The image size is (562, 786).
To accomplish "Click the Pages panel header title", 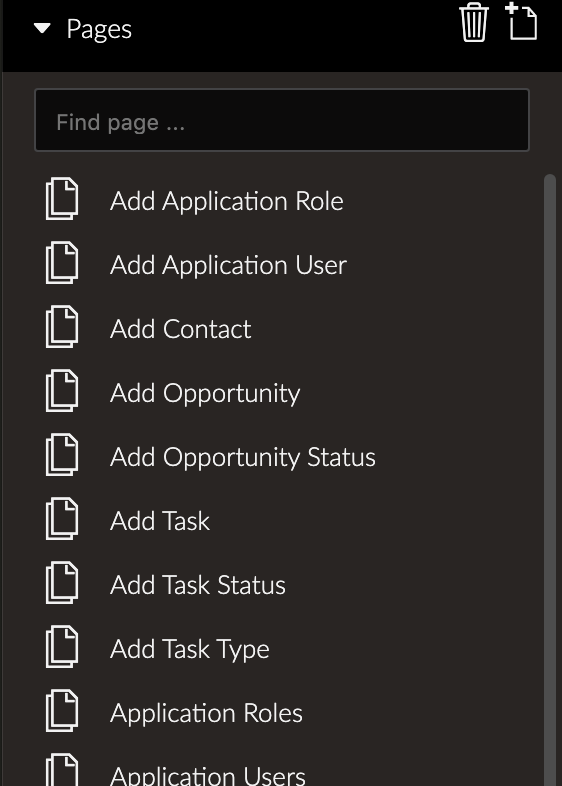I will click(99, 29).
